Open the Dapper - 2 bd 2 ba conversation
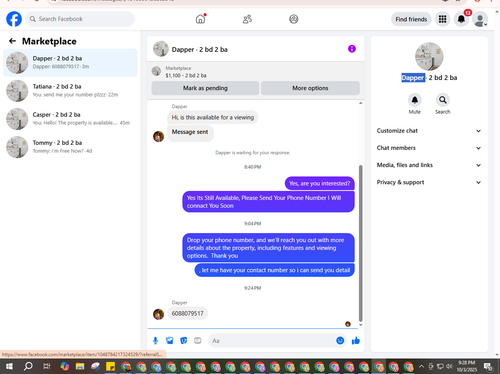This screenshot has height=374, width=500. point(70,62)
